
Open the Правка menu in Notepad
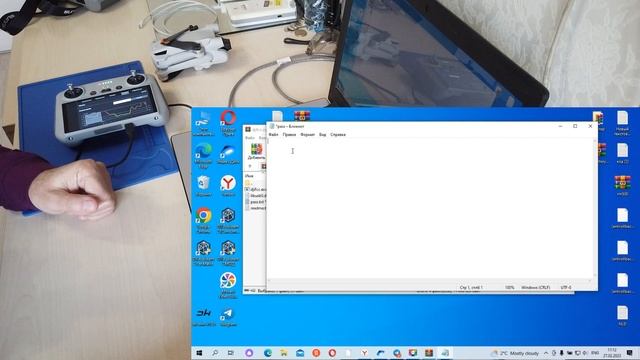click(x=289, y=134)
